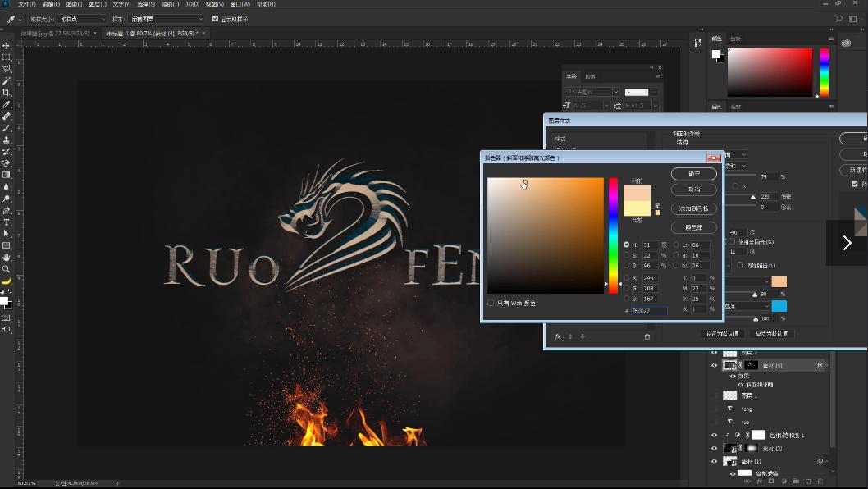Activate the Zoom magnifier tool
Viewport: 868px width, 489px height.
click(x=7, y=269)
